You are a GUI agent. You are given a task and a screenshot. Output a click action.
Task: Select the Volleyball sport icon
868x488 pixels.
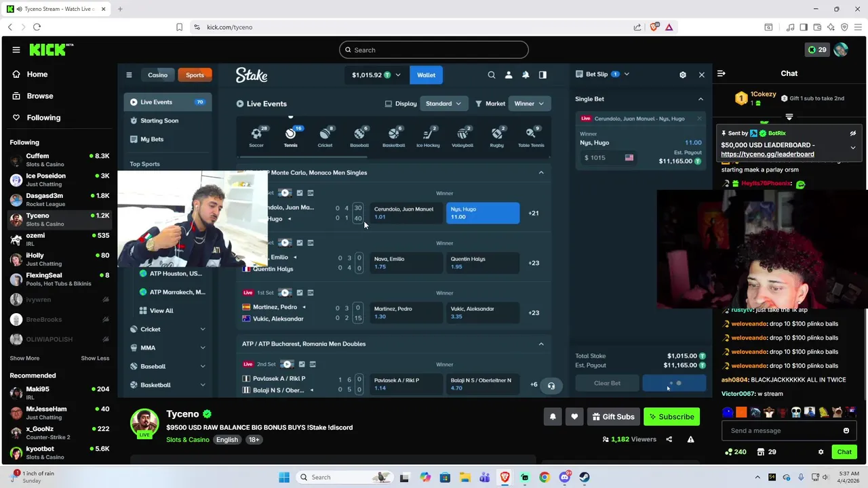click(462, 136)
